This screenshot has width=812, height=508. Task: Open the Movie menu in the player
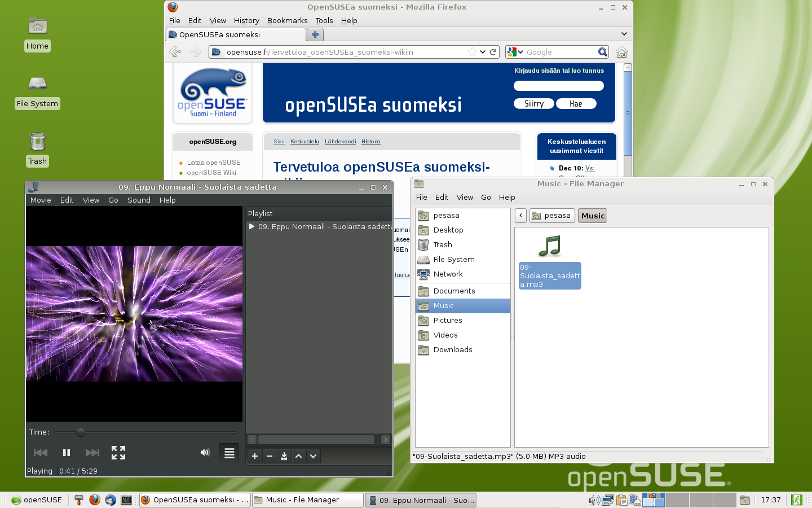(x=41, y=200)
